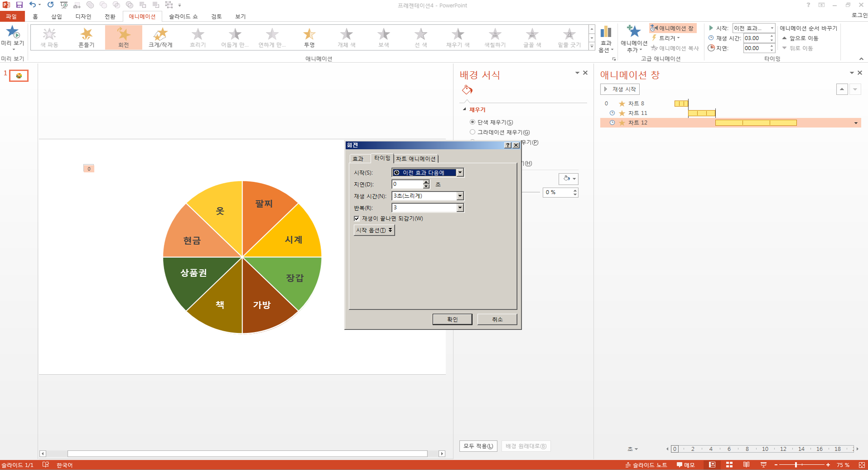Click the 미리 보기 preview star icon

coord(13,32)
